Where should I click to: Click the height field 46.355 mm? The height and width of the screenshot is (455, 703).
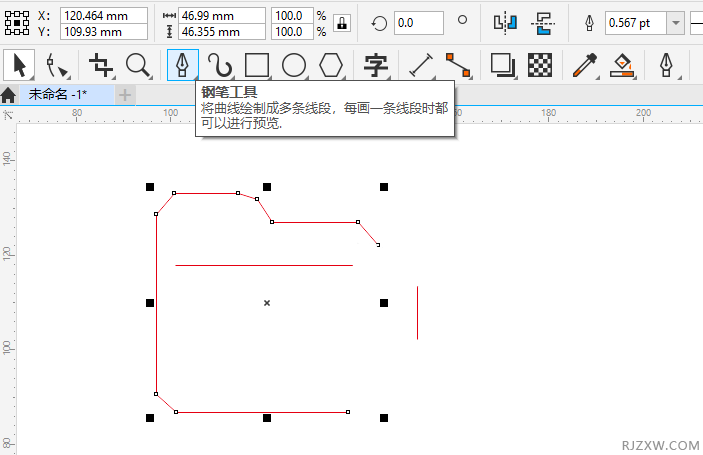[x=222, y=32]
